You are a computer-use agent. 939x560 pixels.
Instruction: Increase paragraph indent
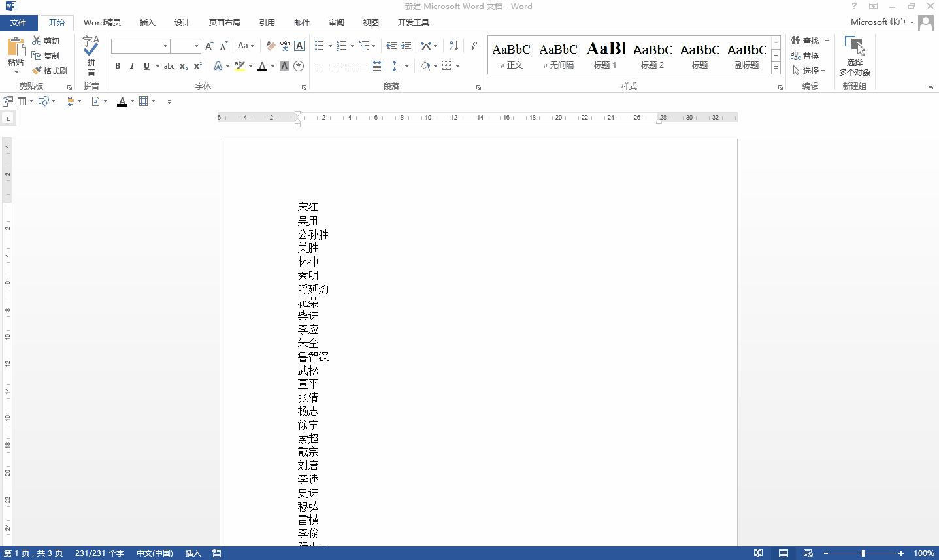point(406,46)
